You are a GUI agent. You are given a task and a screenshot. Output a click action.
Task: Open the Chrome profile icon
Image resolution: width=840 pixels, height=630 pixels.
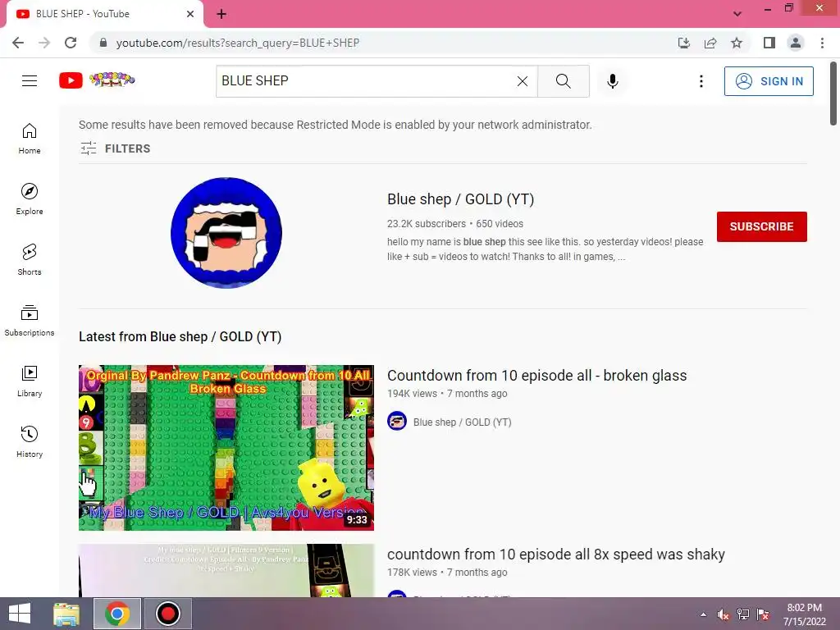pos(796,43)
